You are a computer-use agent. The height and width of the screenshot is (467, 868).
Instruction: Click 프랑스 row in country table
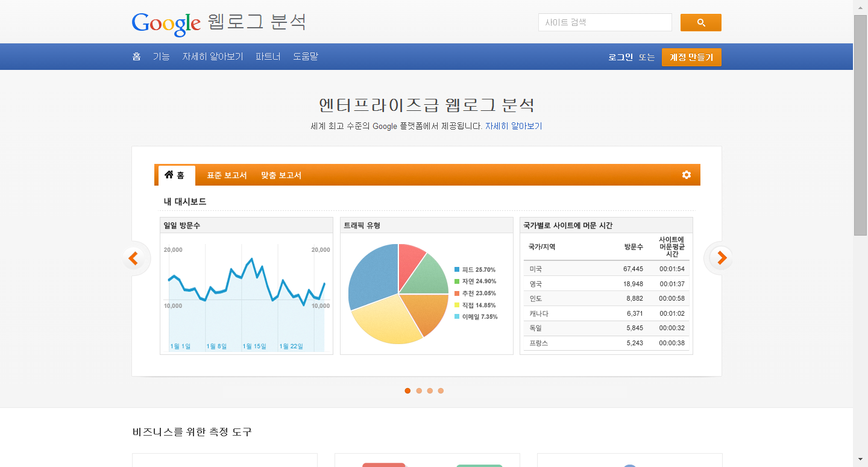point(606,343)
